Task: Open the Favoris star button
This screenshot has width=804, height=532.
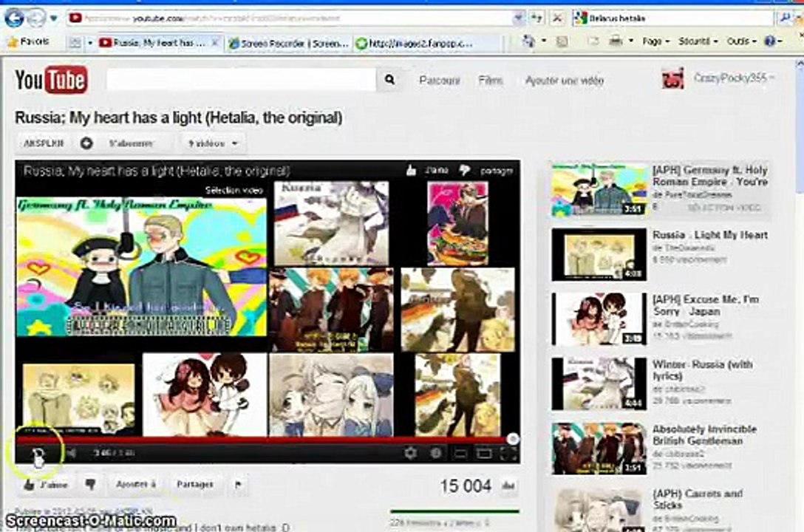Action: click(x=28, y=42)
